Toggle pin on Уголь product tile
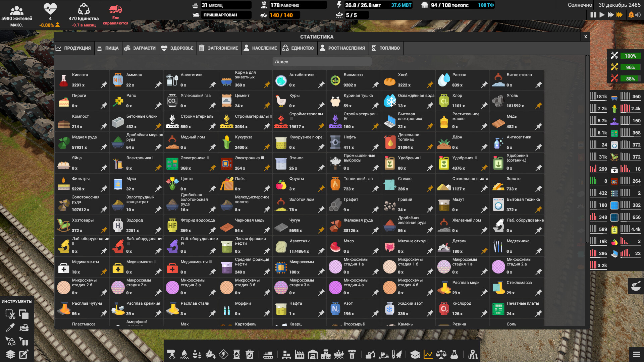 pyautogui.click(x=539, y=106)
